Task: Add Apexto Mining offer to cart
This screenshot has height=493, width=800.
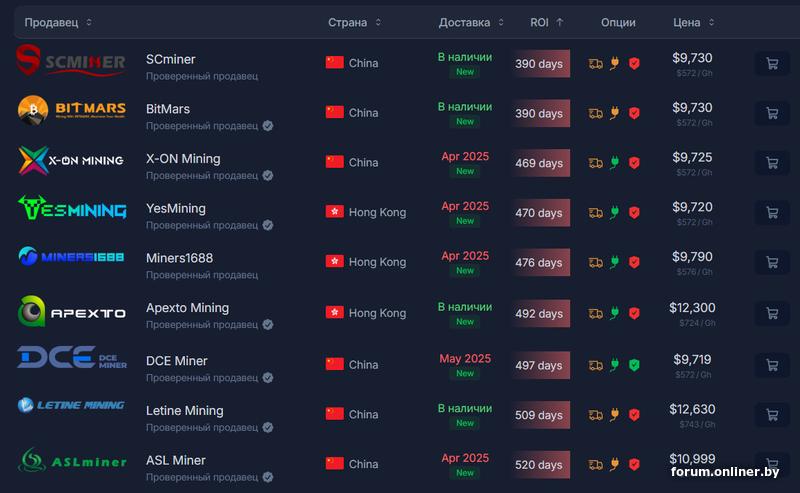Action: pos(772,313)
